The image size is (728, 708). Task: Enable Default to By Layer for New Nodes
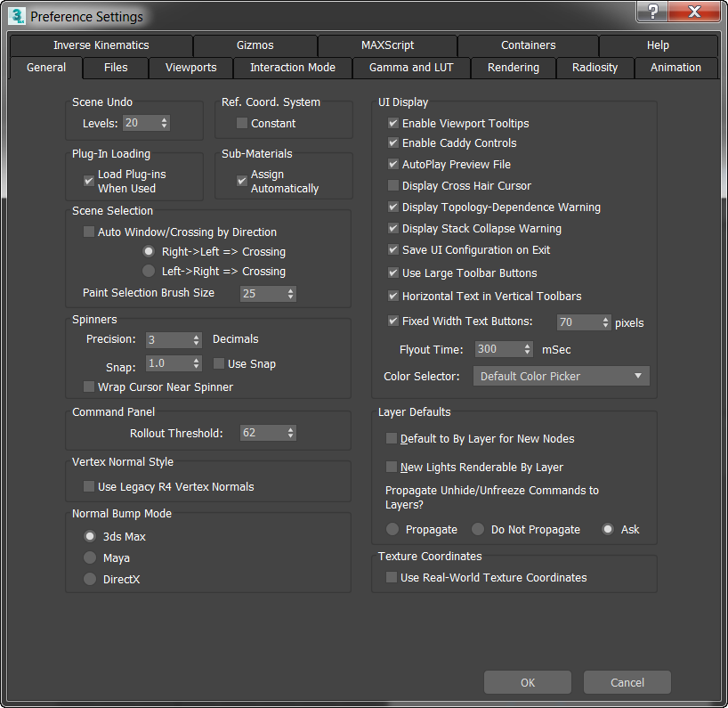tap(392, 438)
